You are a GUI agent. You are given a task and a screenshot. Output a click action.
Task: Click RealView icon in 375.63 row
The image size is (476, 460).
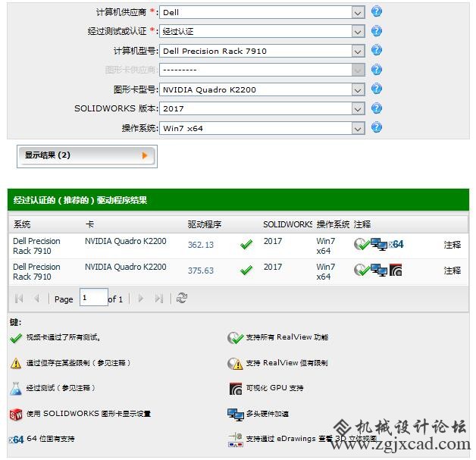362,270
